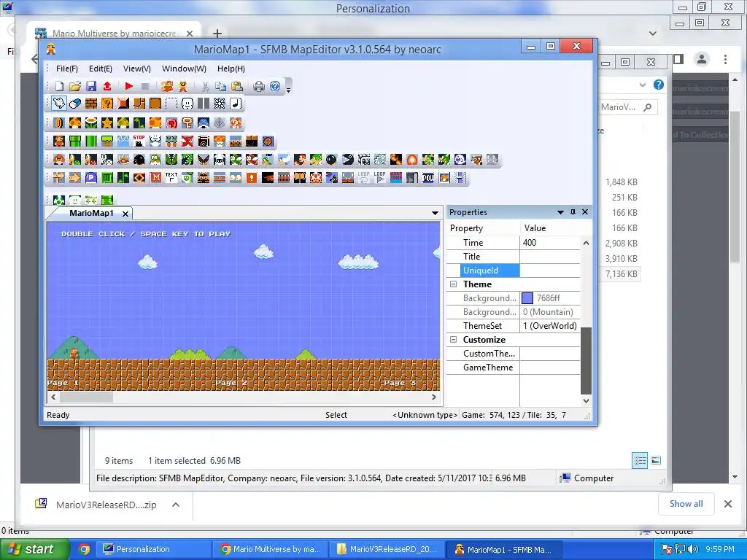Pick the music note block tile

236,104
